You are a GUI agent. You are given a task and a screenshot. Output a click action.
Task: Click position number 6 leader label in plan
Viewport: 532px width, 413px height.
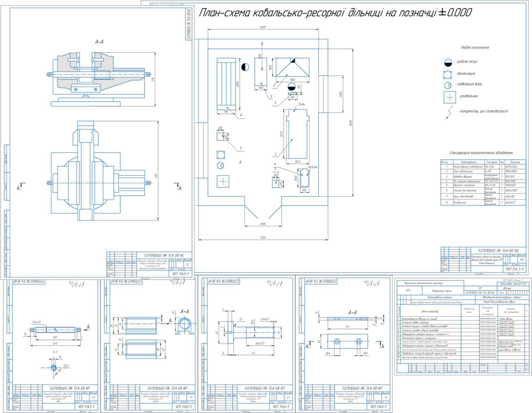(241, 116)
